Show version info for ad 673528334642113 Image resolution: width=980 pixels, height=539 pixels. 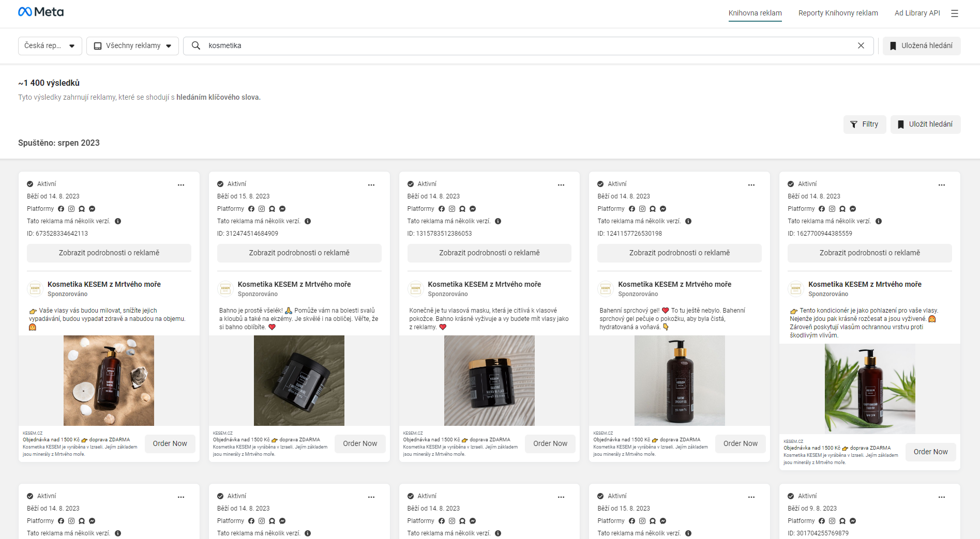click(x=118, y=221)
